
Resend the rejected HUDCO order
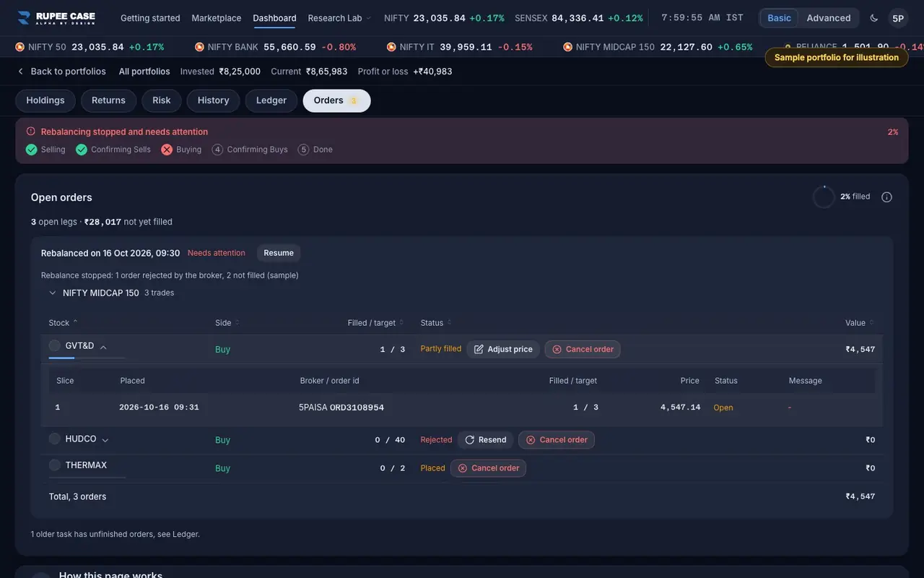pos(486,440)
